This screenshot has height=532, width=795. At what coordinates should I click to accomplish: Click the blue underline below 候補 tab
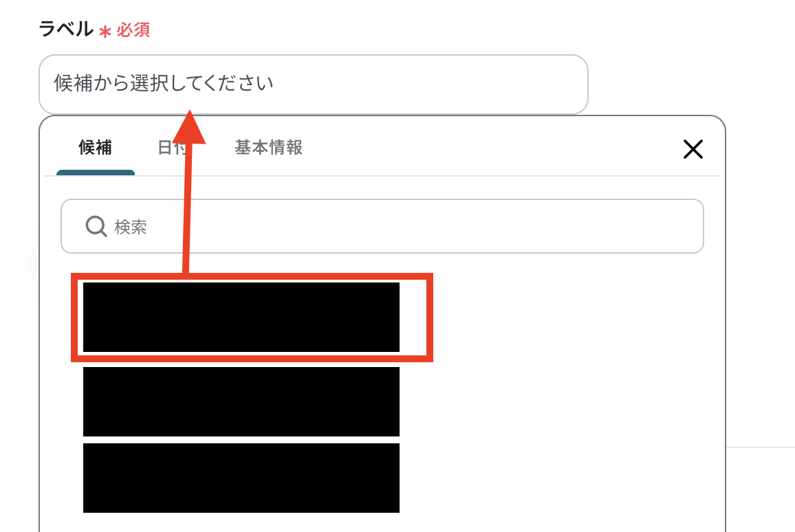tap(96, 173)
